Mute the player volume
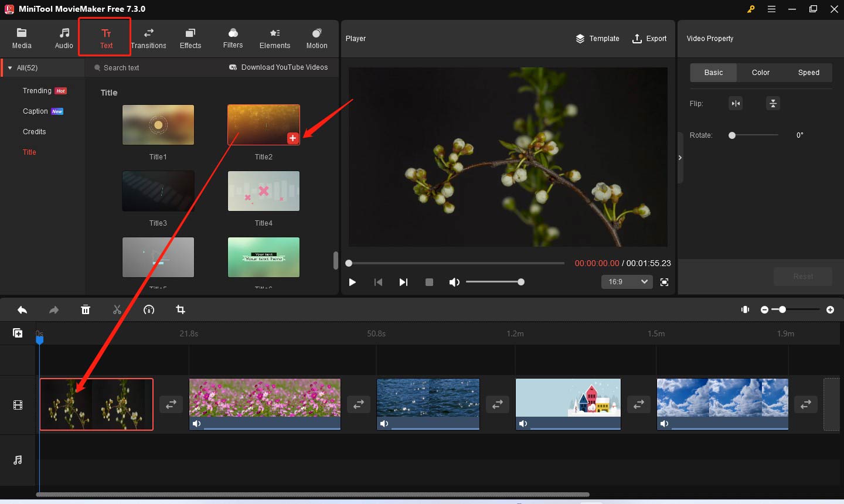Image resolution: width=844 pixels, height=504 pixels. tap(454, 282)
